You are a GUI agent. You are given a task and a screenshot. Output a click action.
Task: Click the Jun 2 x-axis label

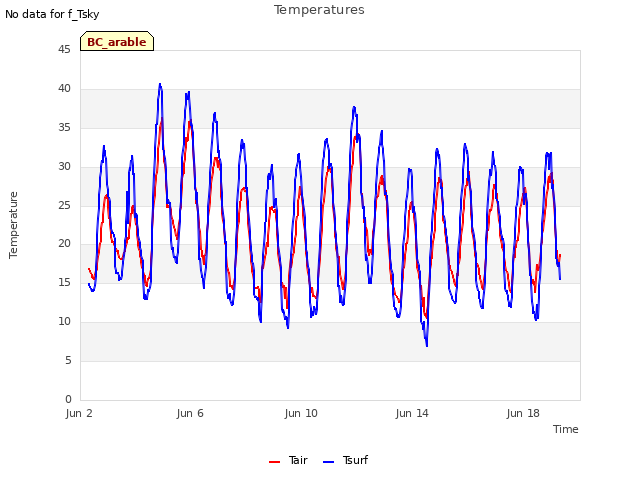click(x=79, y=413)
